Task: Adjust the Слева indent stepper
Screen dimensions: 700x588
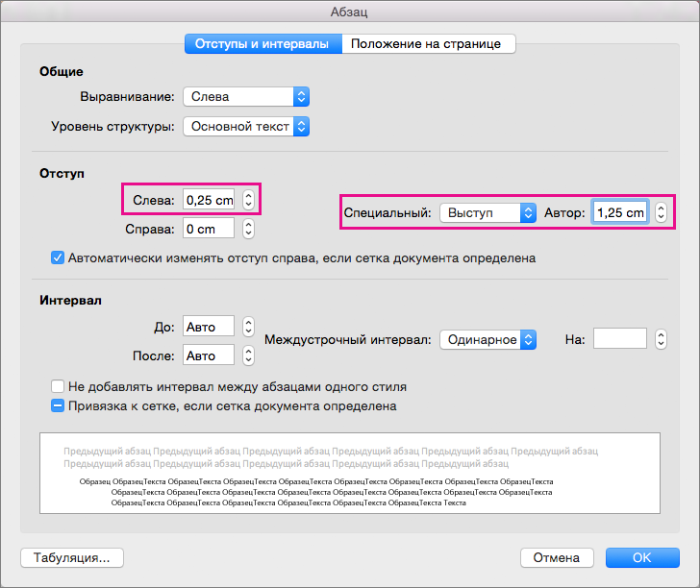Action: coord(249,200)
